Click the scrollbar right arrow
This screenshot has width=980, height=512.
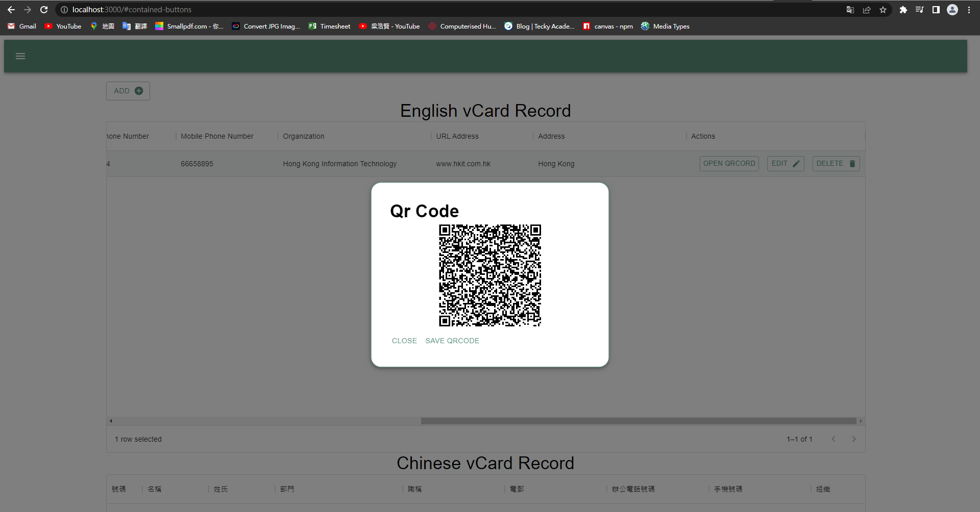point(861,421)
